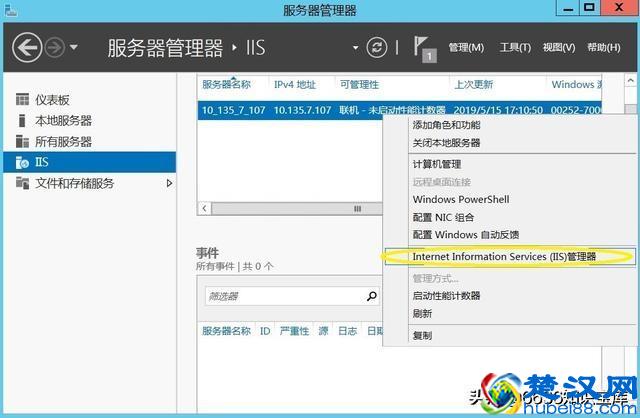The image size is (640, 418).
Task: Open the 工具(T) menu
Action: (515, 47)
